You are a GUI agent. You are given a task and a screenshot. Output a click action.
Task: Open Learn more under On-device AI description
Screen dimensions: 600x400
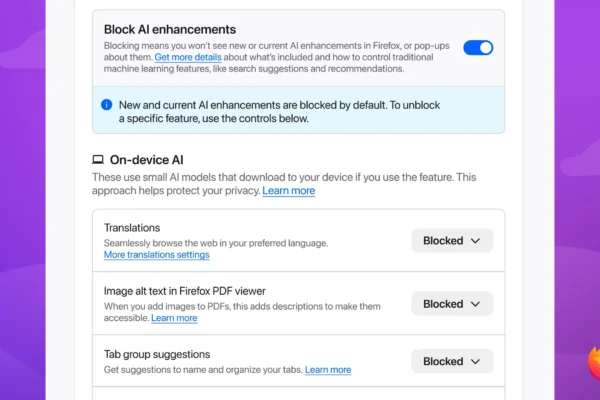(289, 190)
